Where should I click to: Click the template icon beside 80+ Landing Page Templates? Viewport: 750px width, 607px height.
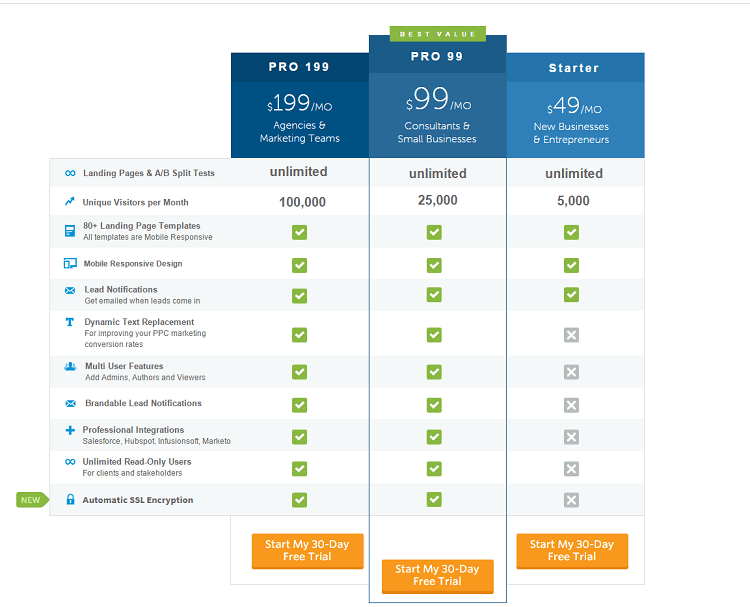[70, 231]
